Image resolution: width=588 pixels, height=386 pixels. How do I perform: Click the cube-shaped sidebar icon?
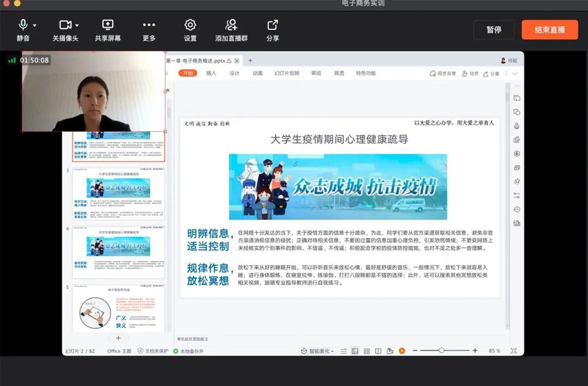[x=517, y=140]
